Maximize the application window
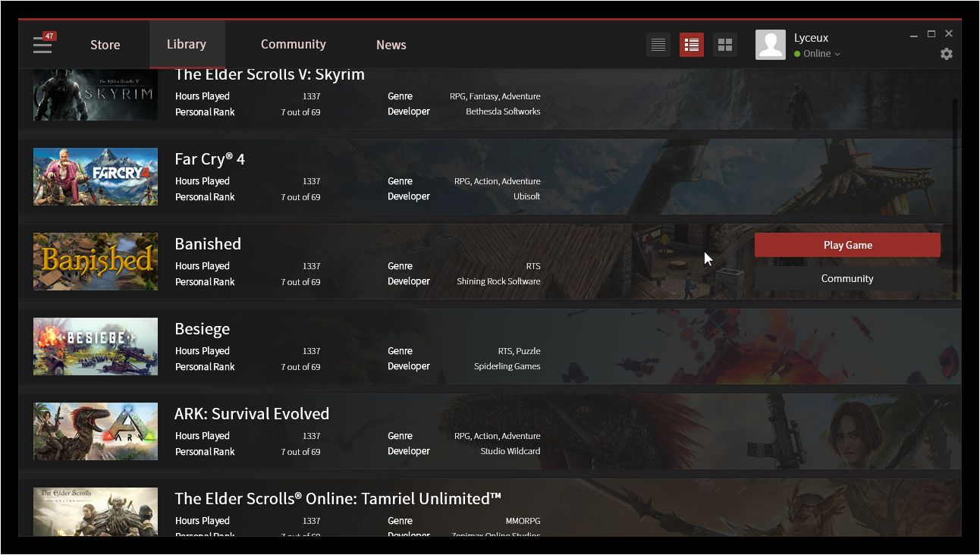Screen dimensions: 980x555 (x=931, y=34)
